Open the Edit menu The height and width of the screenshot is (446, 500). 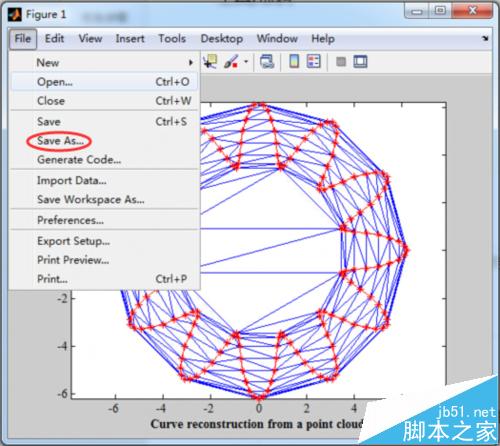[x=54, y=39]
